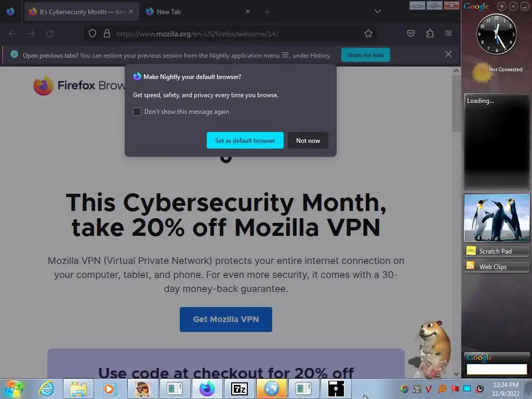Screen dimensions: 532x399
Task: Click the tracking protection shield icon
Action: [x=92, y=33]
